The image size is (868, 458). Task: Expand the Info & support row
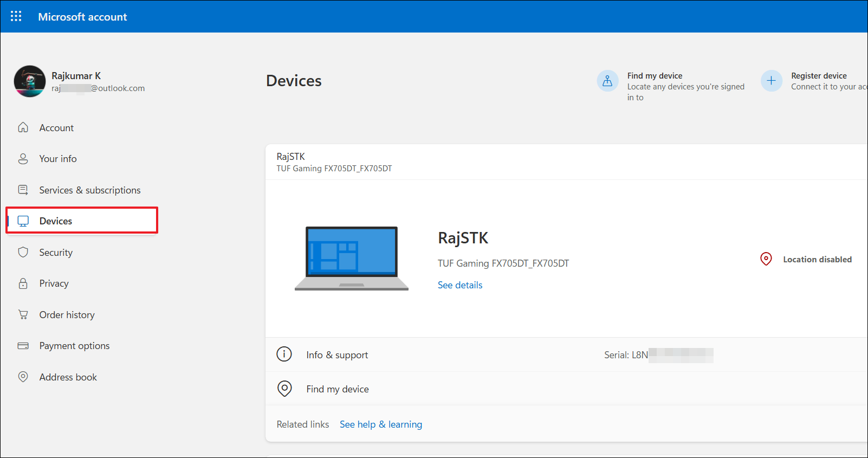coord(337,355)
